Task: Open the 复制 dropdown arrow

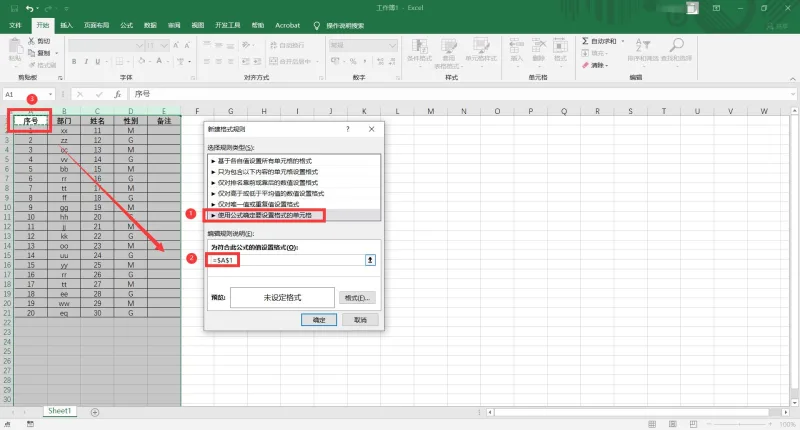Action: (57, 53)
